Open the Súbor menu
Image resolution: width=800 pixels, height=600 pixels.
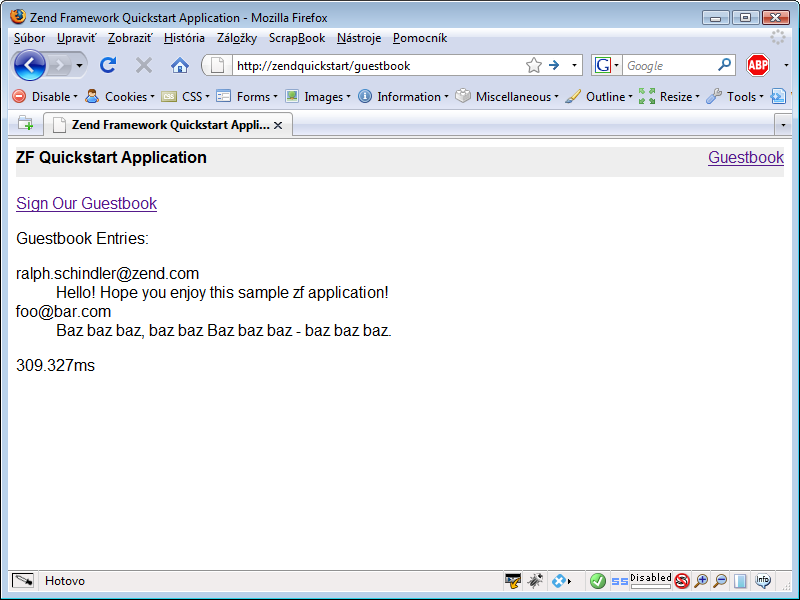(x=29, y=38)
